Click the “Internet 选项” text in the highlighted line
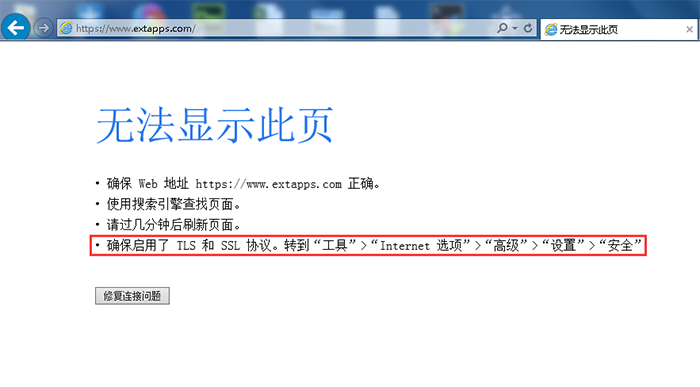700x387 pixels. 421,246
